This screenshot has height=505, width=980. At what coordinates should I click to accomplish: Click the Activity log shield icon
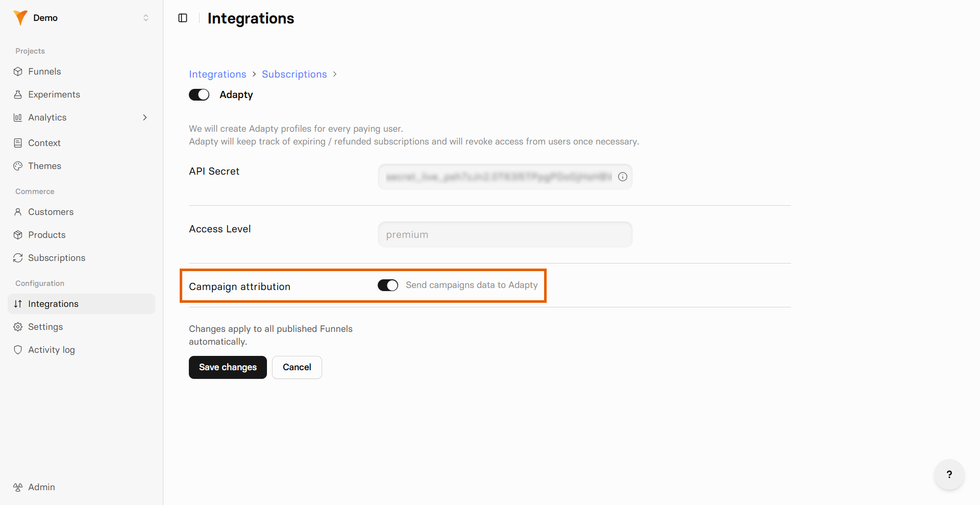coord(18,350)
